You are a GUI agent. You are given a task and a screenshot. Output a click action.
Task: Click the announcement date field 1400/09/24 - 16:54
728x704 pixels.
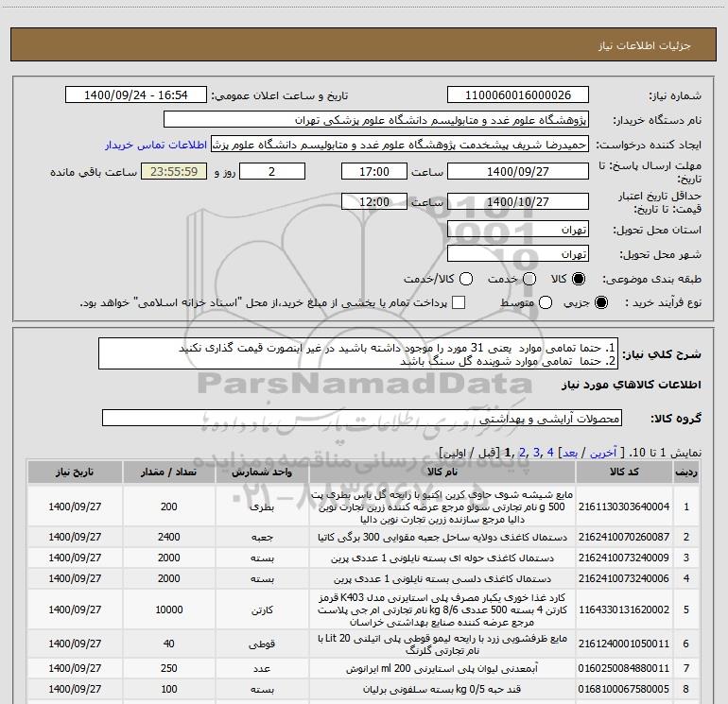pos(136,95)
